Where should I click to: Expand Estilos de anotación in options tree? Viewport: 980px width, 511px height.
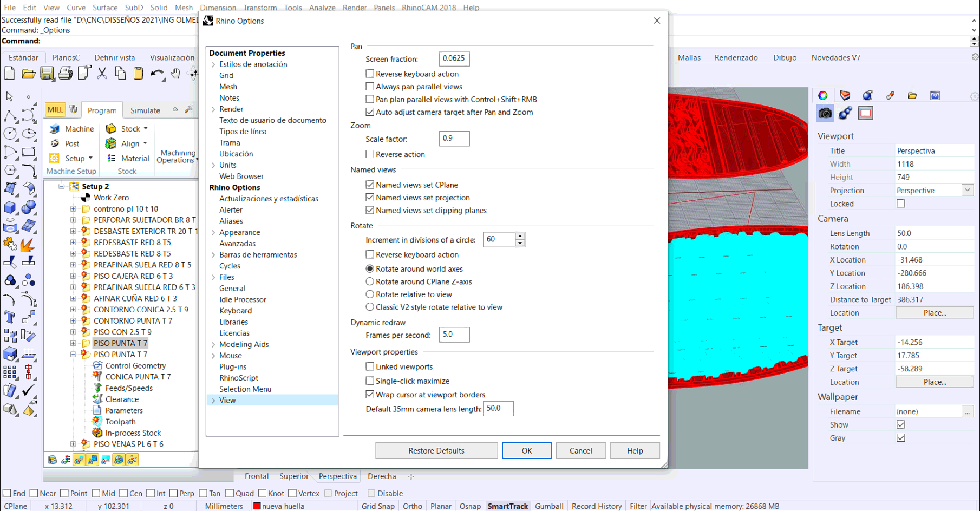click(x=213, y=64)
